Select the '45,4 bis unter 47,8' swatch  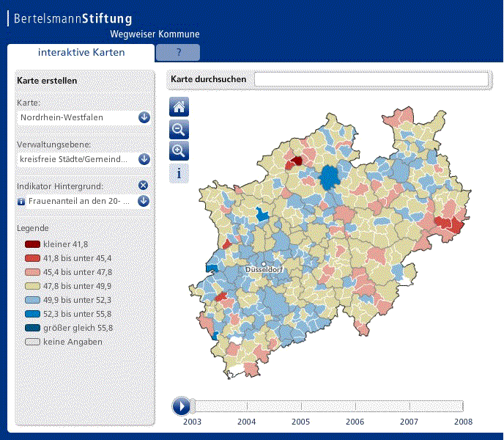coord(32,272)
